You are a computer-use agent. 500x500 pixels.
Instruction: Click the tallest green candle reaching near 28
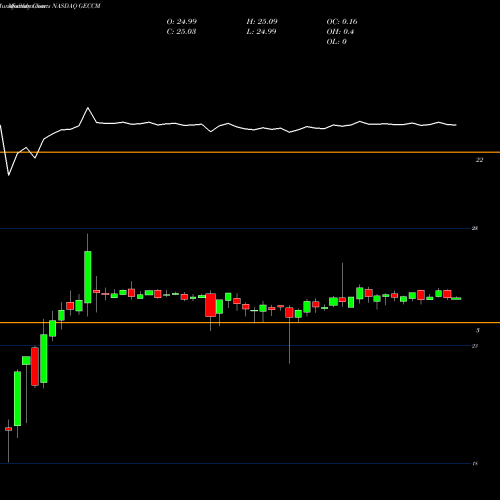pos(88,277)
